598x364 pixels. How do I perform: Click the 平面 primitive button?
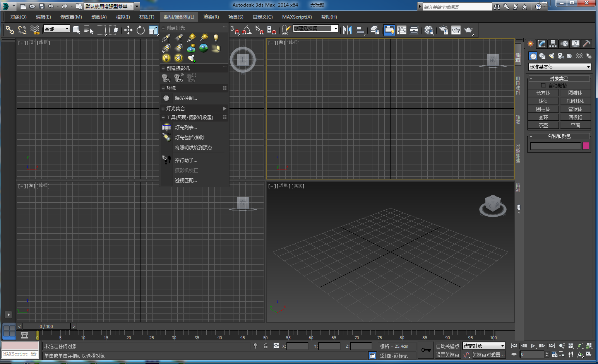click(x=575, y=125)
